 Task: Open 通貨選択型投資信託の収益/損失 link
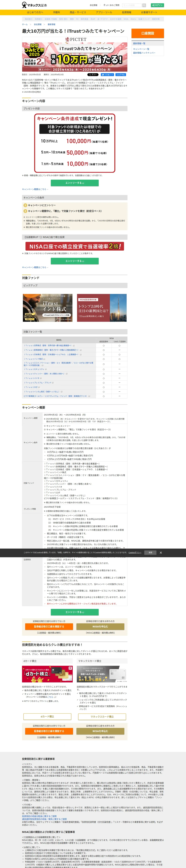pos(44,819)
